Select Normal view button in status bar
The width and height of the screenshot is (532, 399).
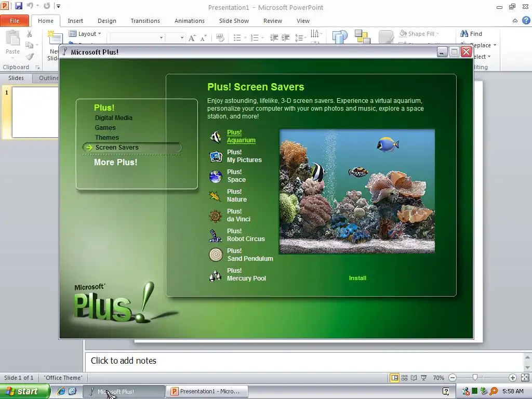click(x=395, y=378)
